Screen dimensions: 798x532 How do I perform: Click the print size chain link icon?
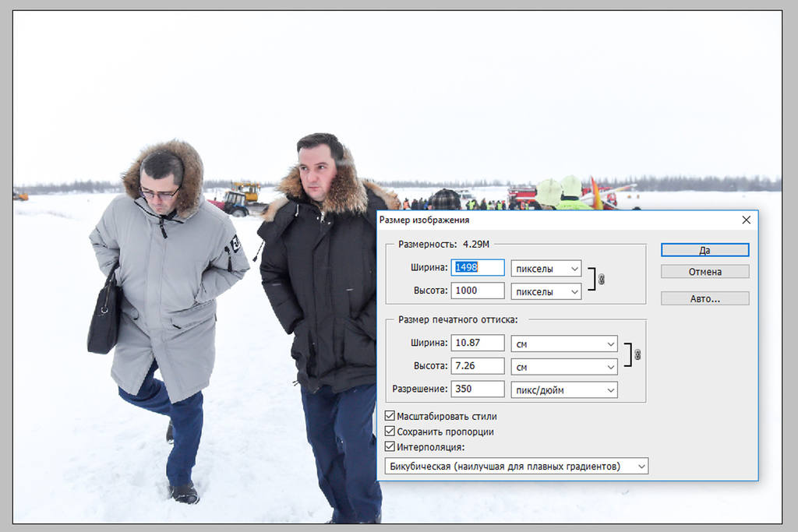[637, 354]
